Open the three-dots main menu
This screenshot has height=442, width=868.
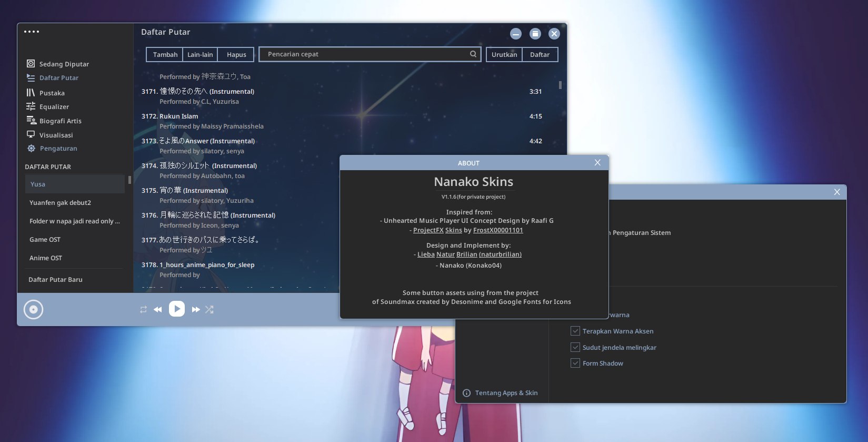pyautogui.click(x=32, y=32)
